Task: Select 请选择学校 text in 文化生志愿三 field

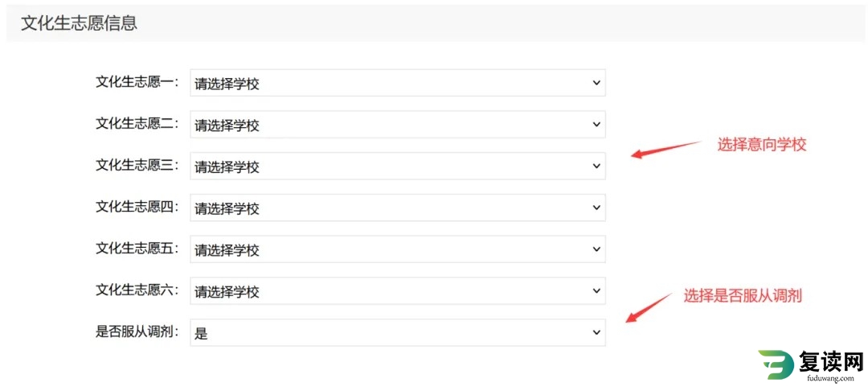Action: (227, 167)
